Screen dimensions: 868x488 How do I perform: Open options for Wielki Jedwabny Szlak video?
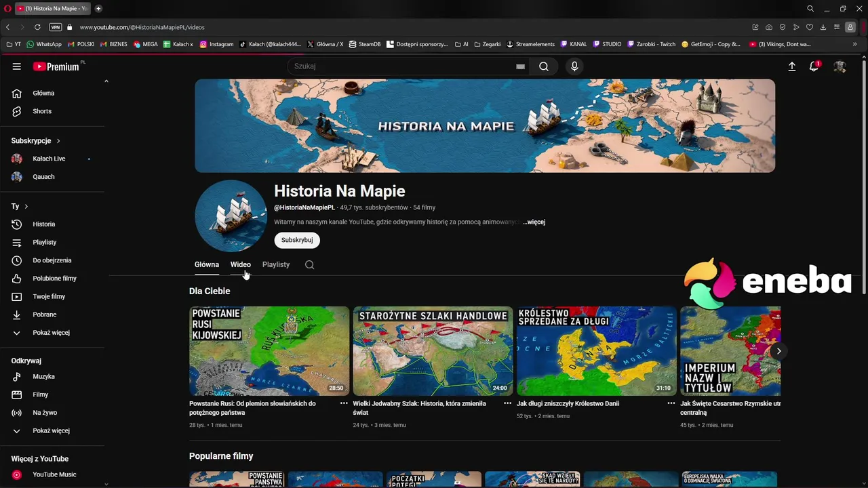coord(507,403)
